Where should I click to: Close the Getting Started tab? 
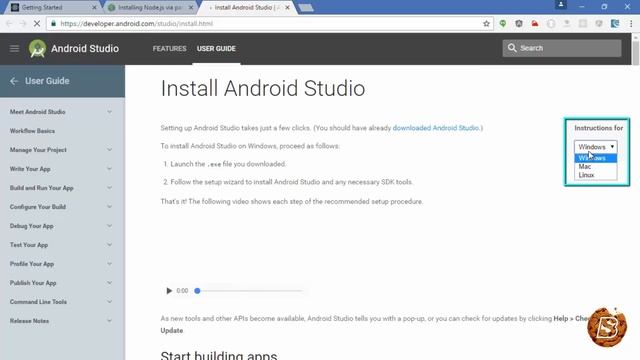tap(94, 7)
